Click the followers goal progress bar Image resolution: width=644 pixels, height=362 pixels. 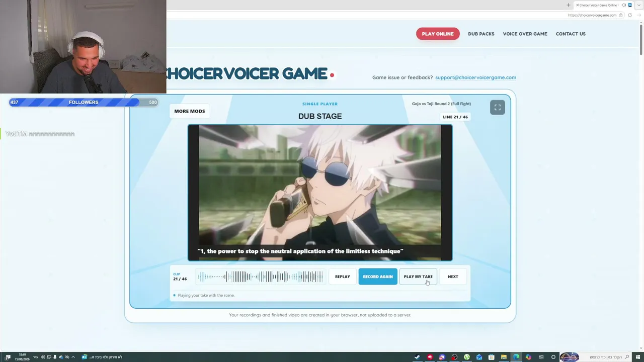[x=84, y=102]
